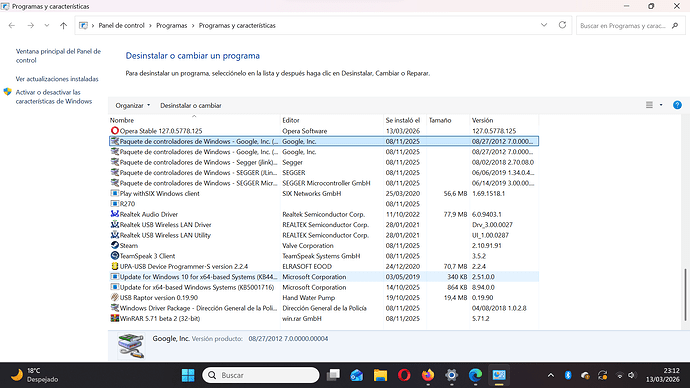Click the Realtek Audio Driver icon

pyautogui.click(x=114, y=214)
